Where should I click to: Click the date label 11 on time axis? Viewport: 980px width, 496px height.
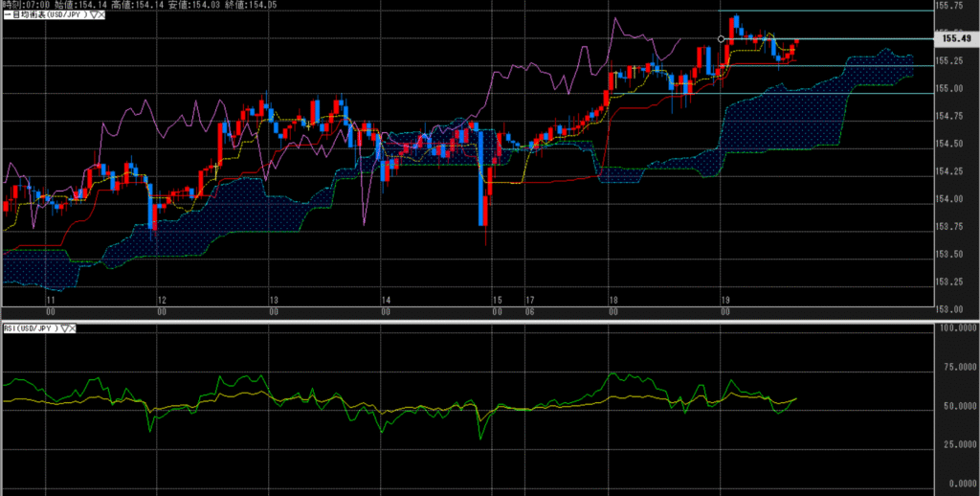50,300
